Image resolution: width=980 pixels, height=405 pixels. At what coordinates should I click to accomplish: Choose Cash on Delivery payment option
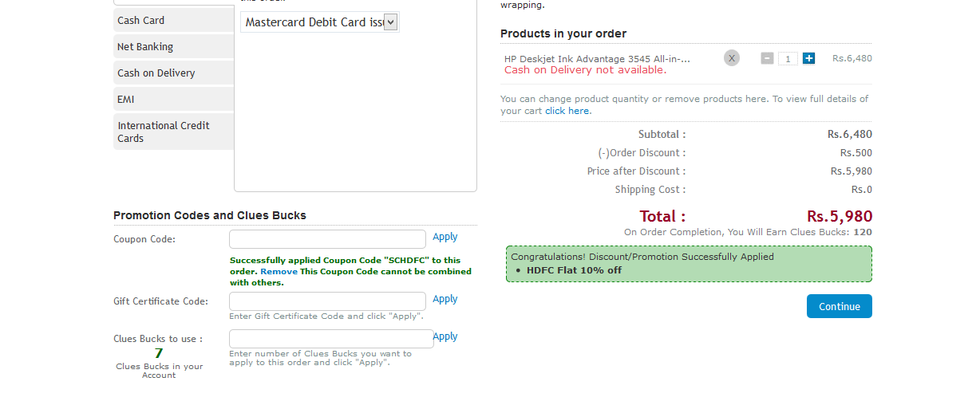(173, 73)
